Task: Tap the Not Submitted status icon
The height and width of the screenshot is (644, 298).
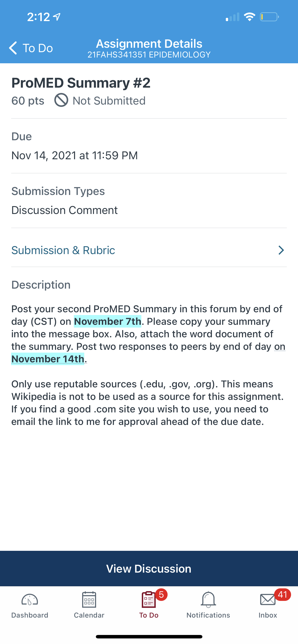Action: 61,100
